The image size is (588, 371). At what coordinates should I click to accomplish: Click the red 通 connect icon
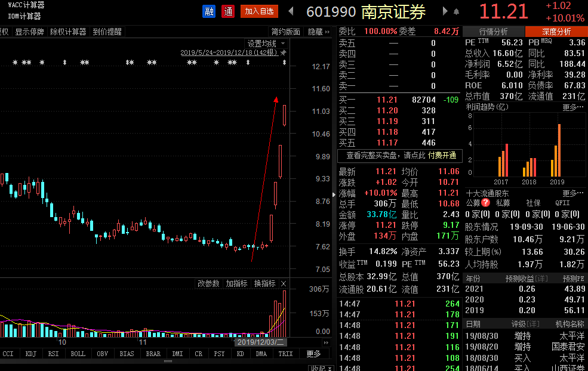(x=227, y=11)
